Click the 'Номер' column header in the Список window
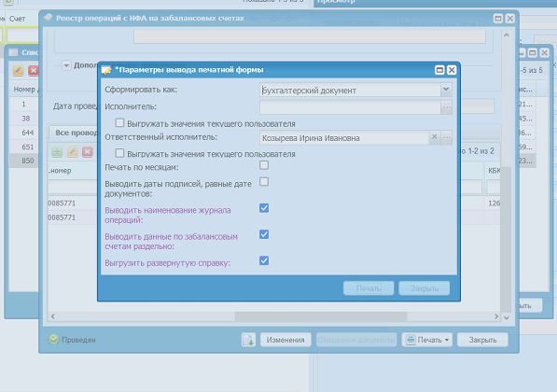 pyautogui.click(x=25, y=90)
